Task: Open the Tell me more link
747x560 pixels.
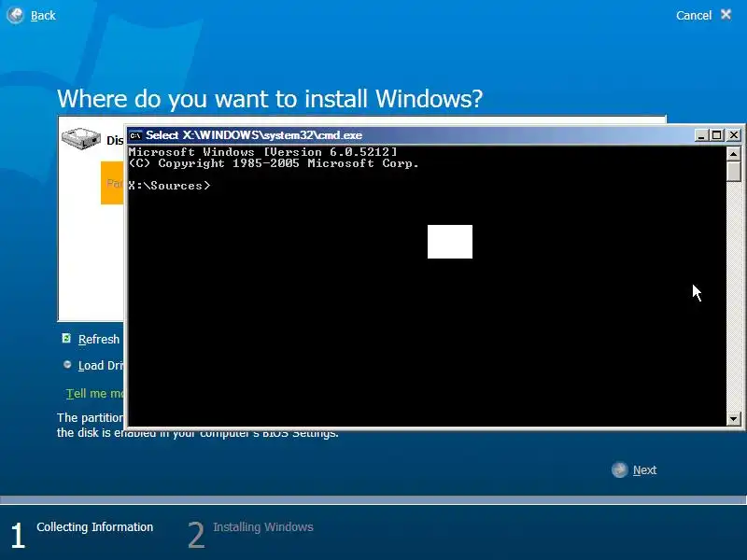Action: click(95, 393)
